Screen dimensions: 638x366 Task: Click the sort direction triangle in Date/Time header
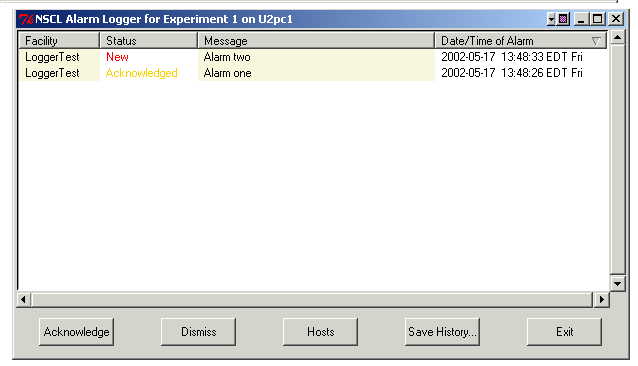tap(596, 41)
